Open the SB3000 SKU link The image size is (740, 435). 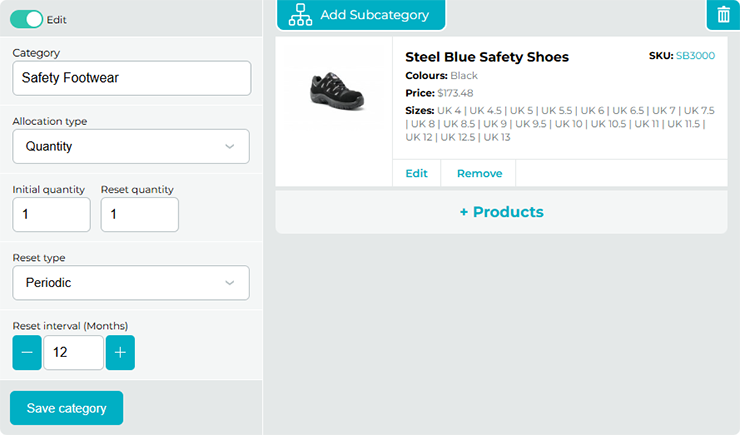tap(695, 56)
